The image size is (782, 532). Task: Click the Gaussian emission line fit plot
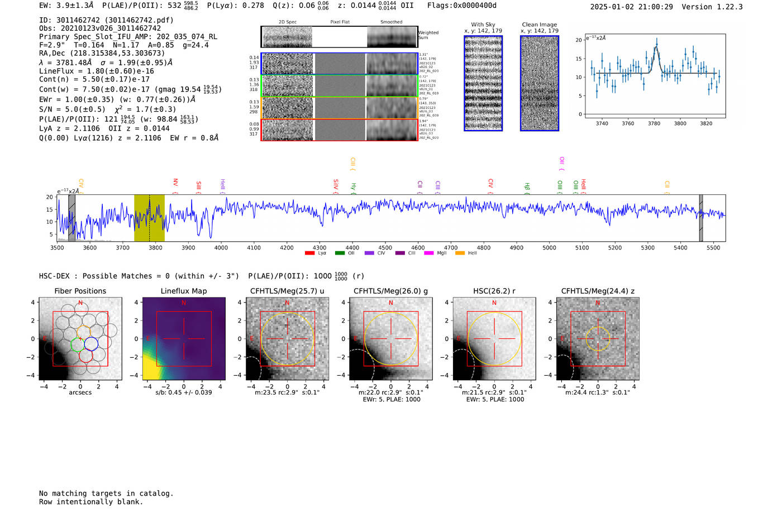tap(655, 76)
